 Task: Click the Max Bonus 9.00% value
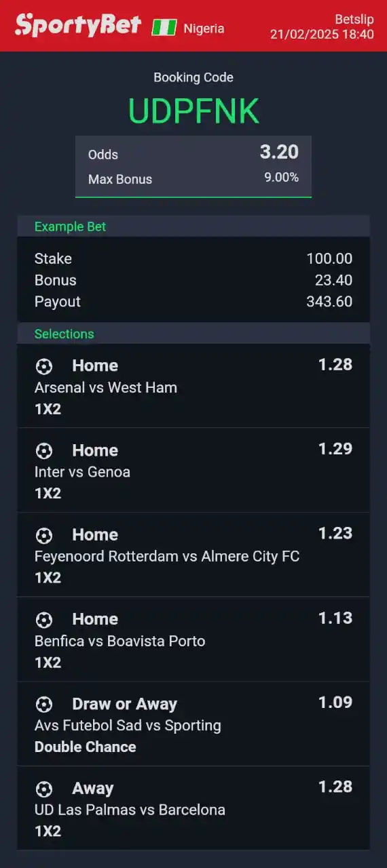(x=281, y=178)
